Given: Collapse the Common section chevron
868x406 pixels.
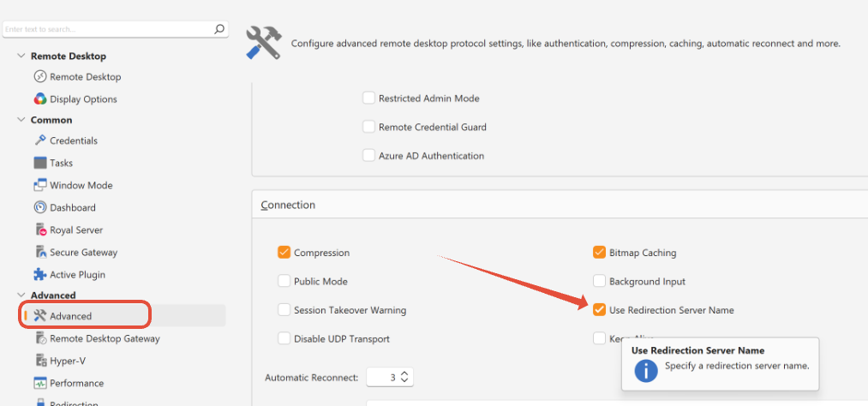Looking at the screenshot, I should pos(21,120).
